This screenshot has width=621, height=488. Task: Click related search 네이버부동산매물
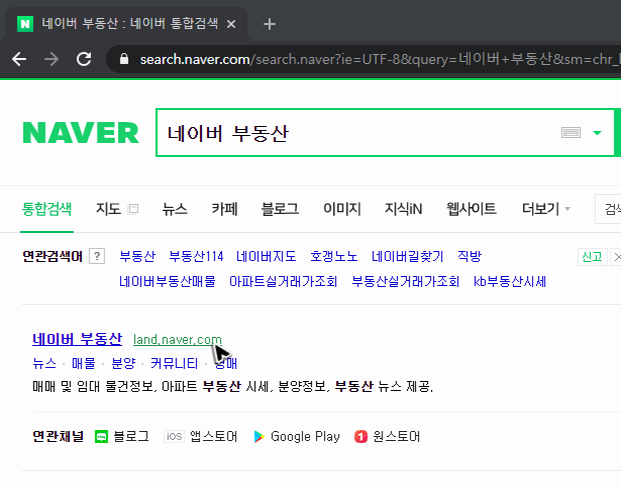tap(167, 282)
